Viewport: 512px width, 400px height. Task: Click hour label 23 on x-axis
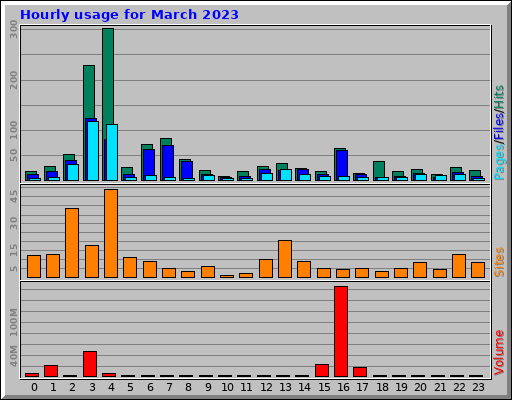[x=478, y=387]
